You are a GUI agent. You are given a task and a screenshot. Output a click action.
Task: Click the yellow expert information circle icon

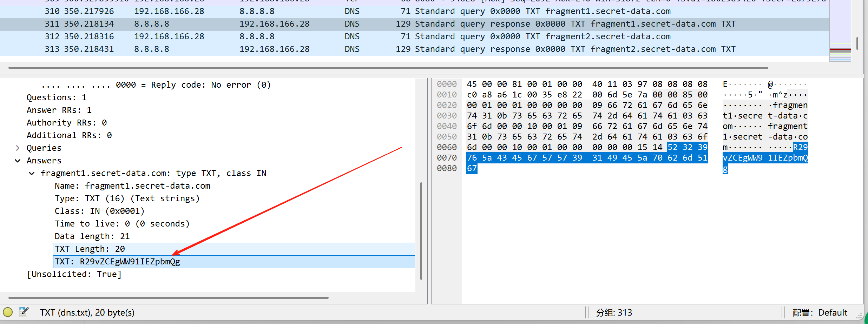pyautogui.click(x=8, y=312)
